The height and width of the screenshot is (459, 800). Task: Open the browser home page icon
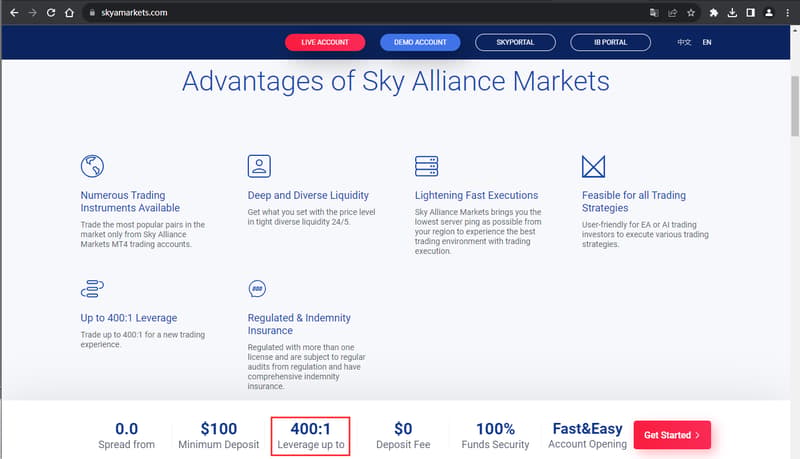(x=69, y=13)
